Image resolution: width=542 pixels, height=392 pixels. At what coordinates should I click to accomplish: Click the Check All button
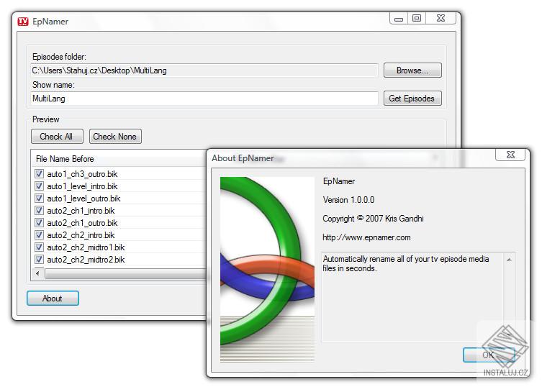57,137
